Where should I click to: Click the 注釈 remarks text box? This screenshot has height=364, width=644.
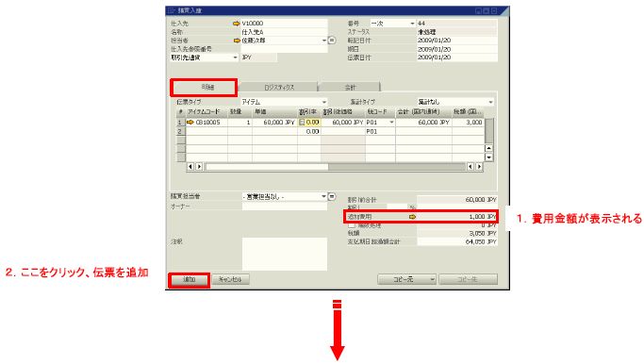pyautogui.click(x=285, y=254)
